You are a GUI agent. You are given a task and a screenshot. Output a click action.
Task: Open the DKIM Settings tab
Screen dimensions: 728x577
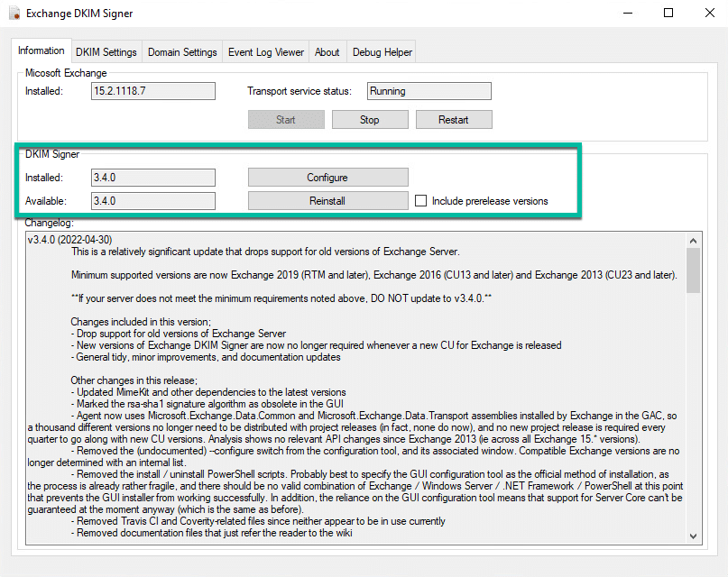pyautogui.click(x=106, y=52)
